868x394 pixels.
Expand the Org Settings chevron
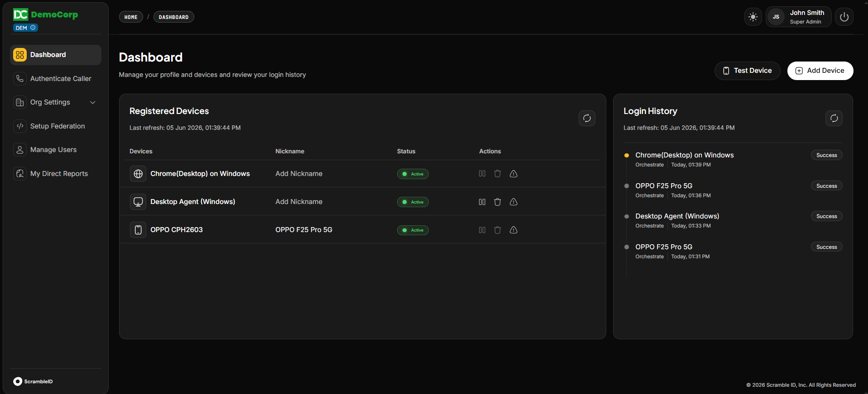[x=93, y=102]
